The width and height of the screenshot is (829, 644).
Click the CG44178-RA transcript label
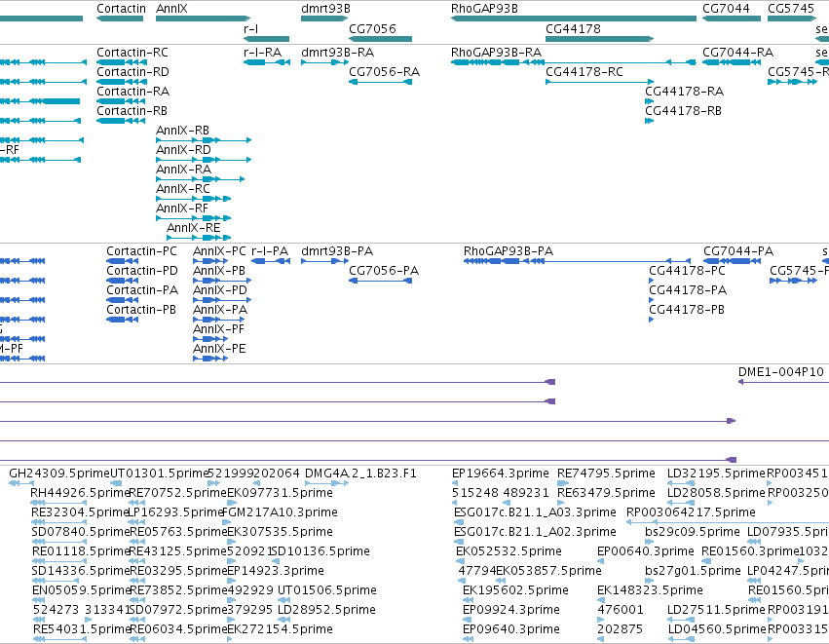tap(684, 92)
